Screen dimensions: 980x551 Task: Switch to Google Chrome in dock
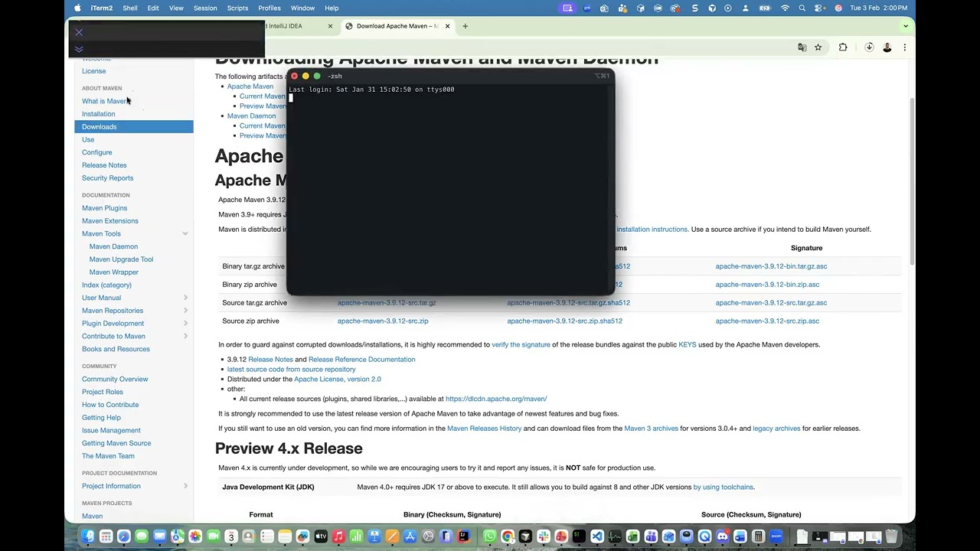(x=507, y=536)
